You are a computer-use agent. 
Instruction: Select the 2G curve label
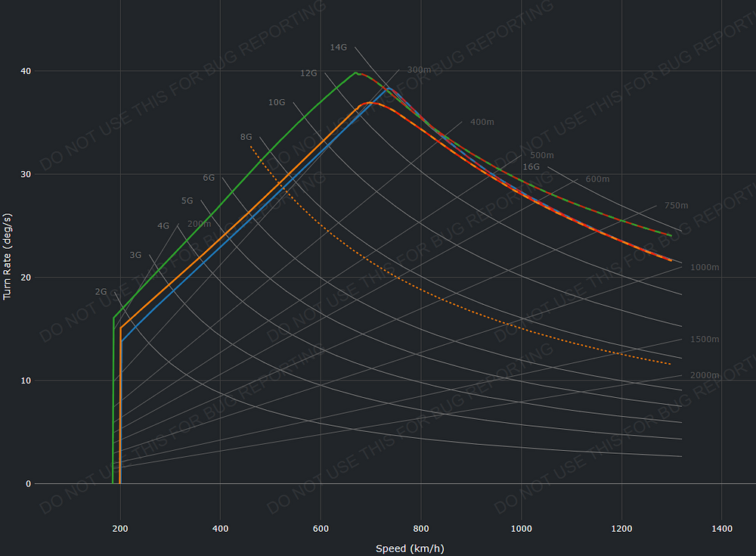click(x=101, y=291)
